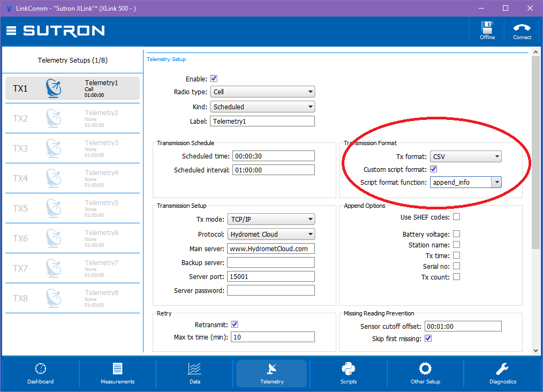Open the Tx format CSV dropdown
This screenshot has width=543, height=392.
pos(466,156)
